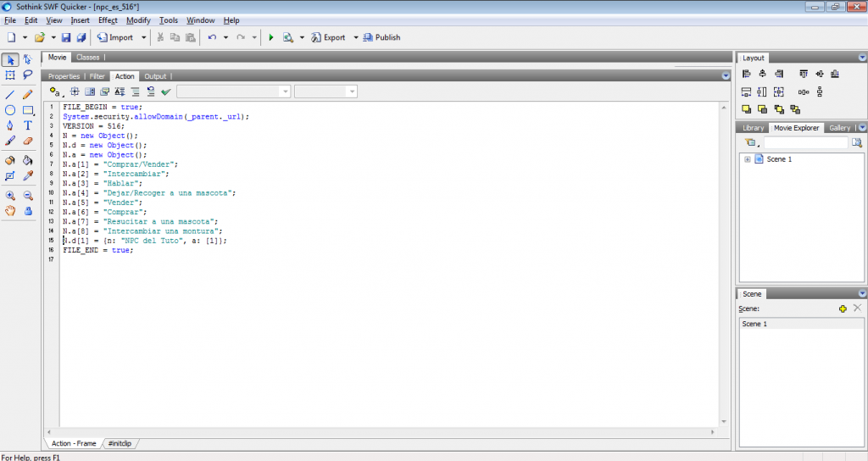Click the search icon in Movie Explorer

857,142
